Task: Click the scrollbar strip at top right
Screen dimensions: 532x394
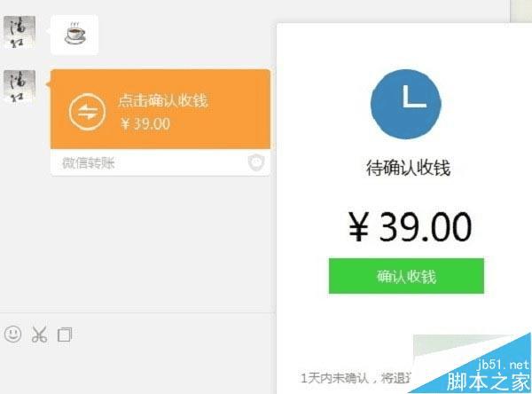Action: coord(520,11)
